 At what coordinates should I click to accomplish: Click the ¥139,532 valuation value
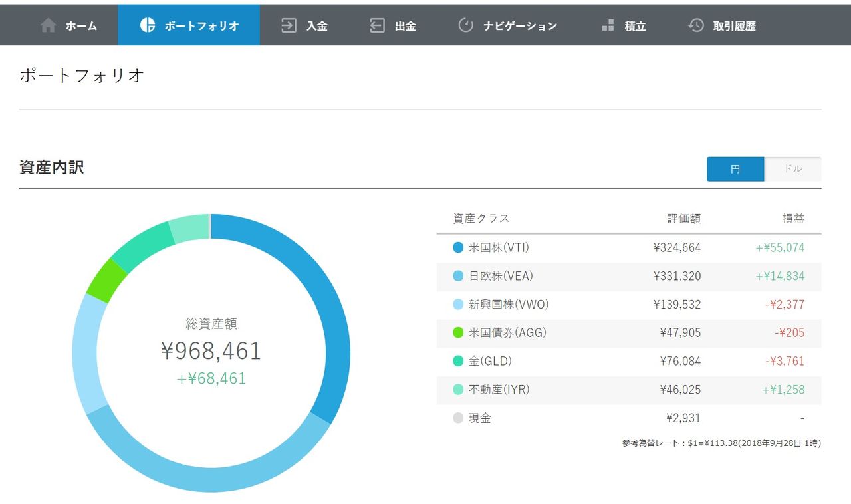(677, 305)
